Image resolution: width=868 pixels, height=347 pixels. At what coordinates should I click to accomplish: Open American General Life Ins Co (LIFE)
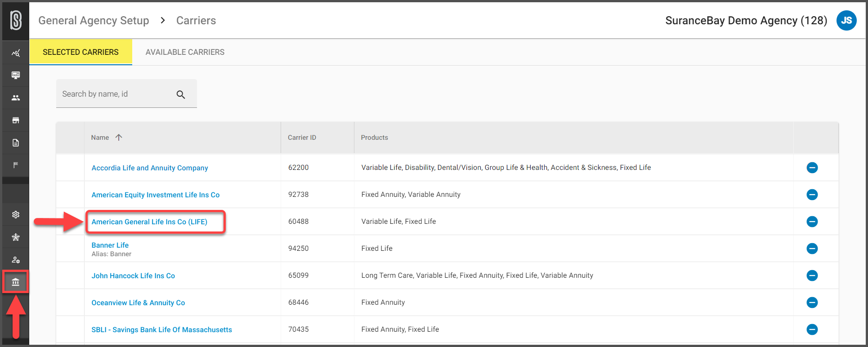(149, 222)
